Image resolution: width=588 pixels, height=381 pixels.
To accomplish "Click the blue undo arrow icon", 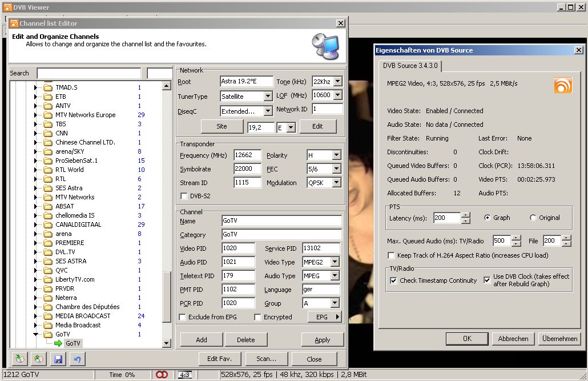I will [x=77, y=359].
